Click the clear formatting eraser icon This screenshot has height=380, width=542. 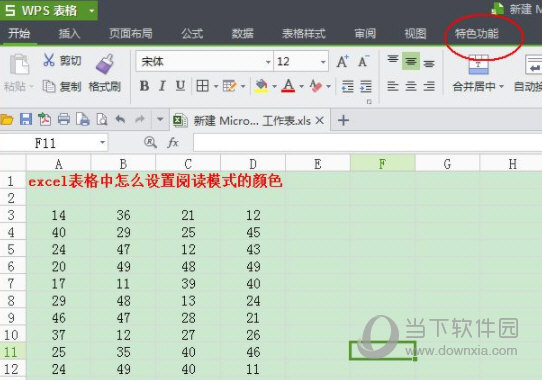click(x=316, y=86)
